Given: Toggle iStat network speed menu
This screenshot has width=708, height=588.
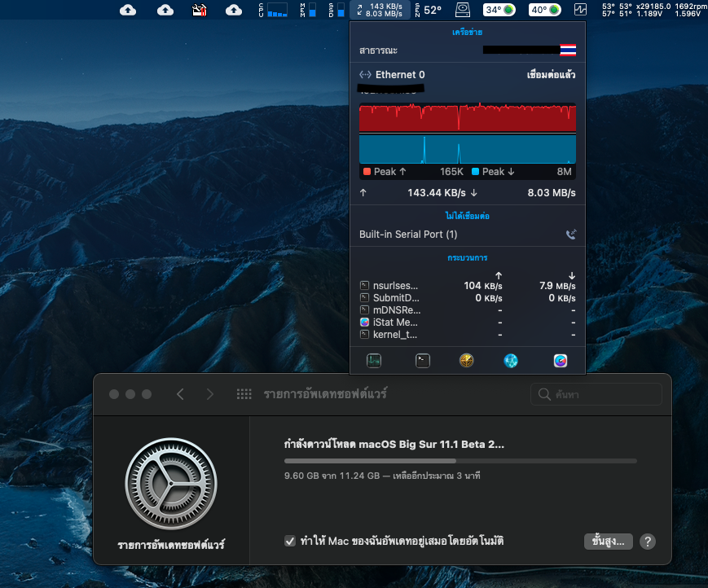Looking at the screenshot, I should [380, 10].
